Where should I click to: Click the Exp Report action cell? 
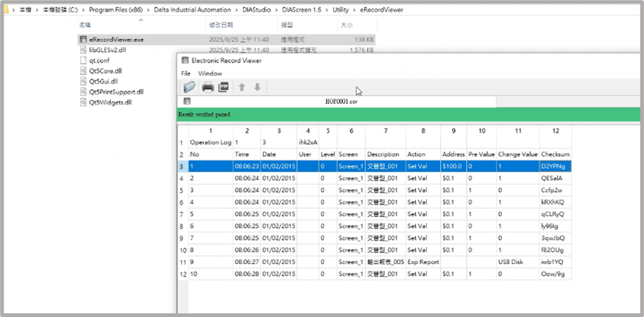click(422, 261)
